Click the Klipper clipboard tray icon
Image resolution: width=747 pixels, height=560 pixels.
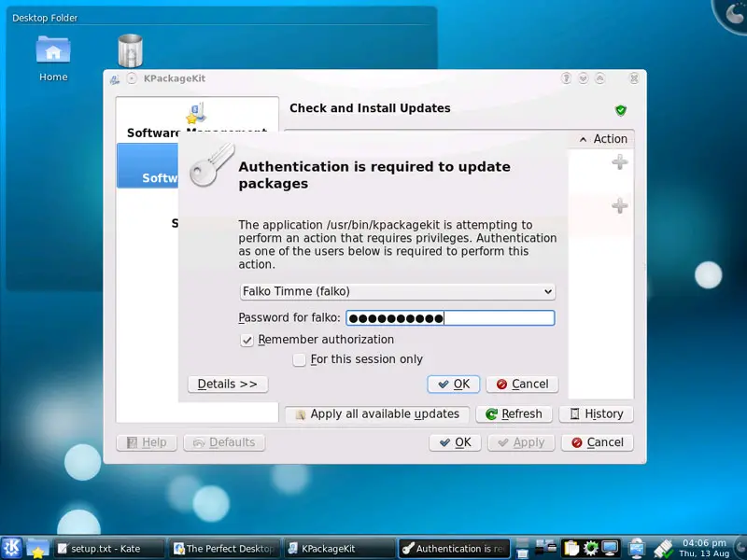click(x=571, y=548)
